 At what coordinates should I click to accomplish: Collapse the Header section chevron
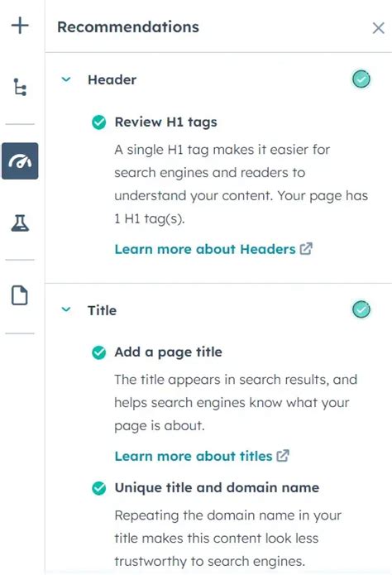pos(66,79)
